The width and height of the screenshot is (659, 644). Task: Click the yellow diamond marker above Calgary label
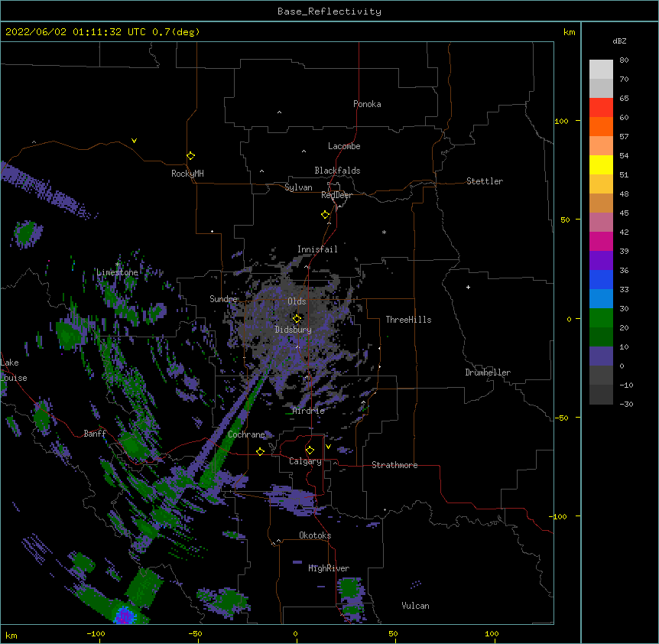click(x=310, y=450)
